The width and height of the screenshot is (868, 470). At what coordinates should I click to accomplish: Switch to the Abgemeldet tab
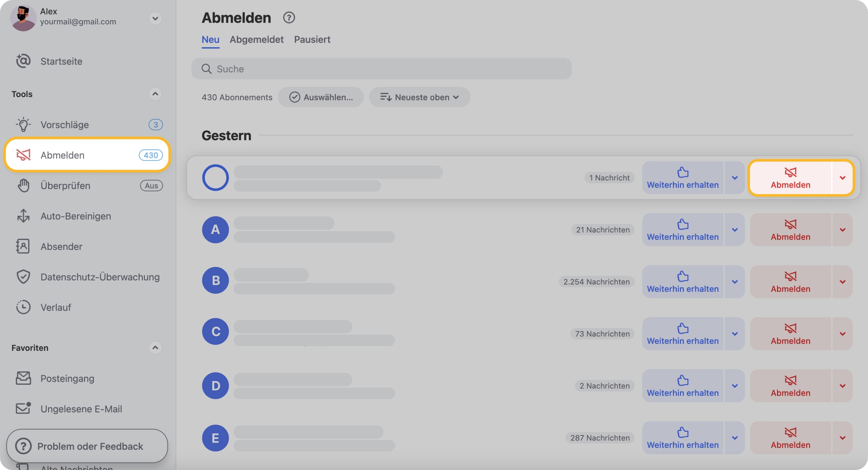click(x=257, y=40)
